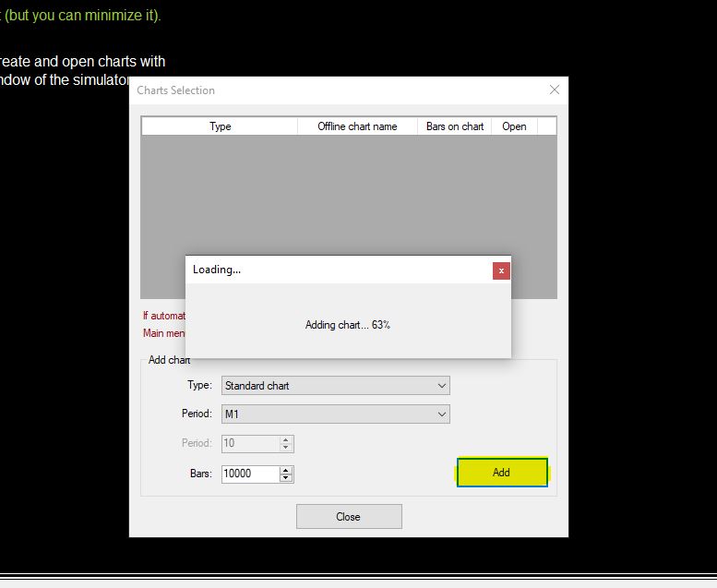Select the Bars on chart column header
717x588 pixels.
[454, 126]
